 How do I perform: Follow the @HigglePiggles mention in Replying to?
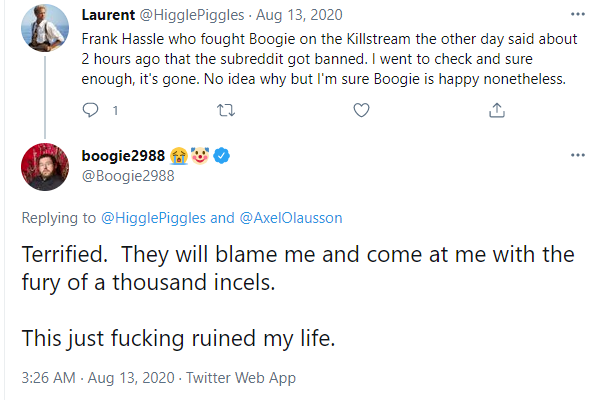click(153, 218)
